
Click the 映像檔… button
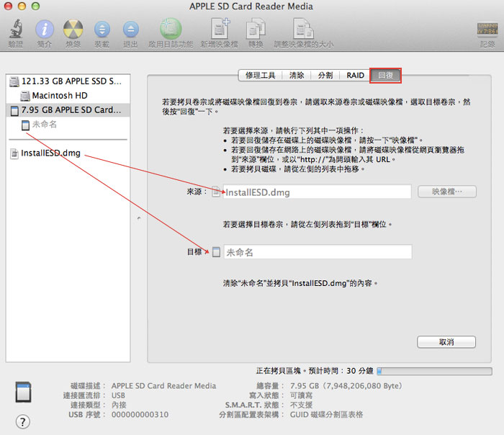(x=447, y=192)
